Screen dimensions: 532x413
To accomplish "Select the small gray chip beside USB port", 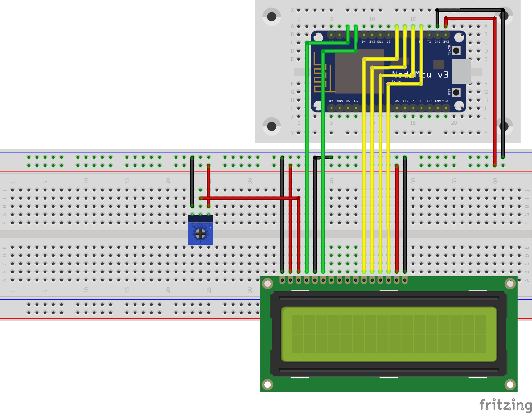I will 438,64.
